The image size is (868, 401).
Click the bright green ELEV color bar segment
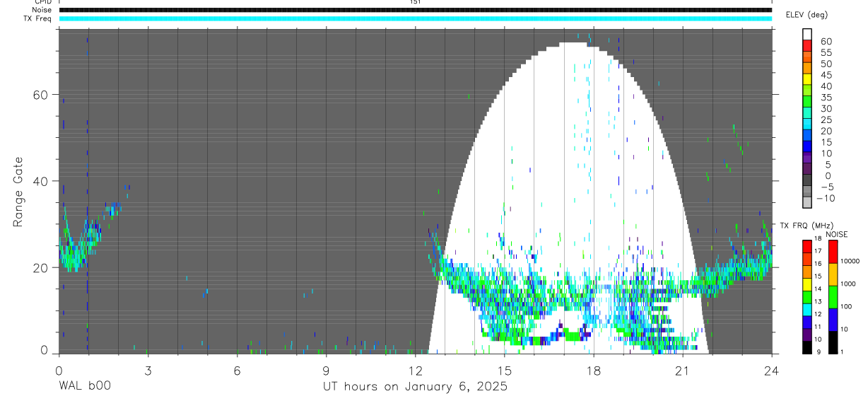coord(807,101)
